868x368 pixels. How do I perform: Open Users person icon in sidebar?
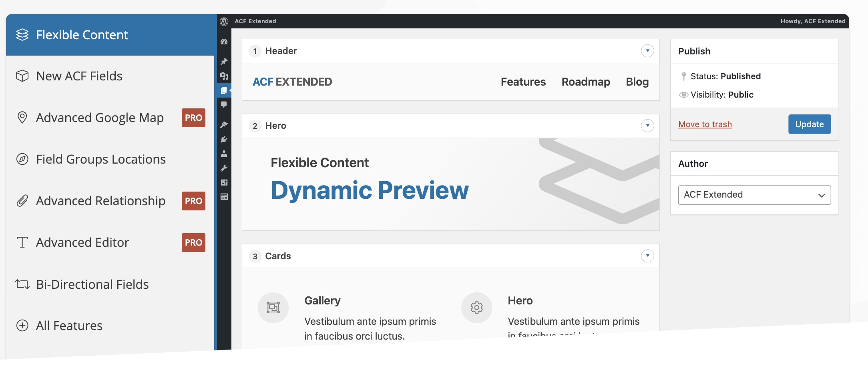click(x=224, y=154)
